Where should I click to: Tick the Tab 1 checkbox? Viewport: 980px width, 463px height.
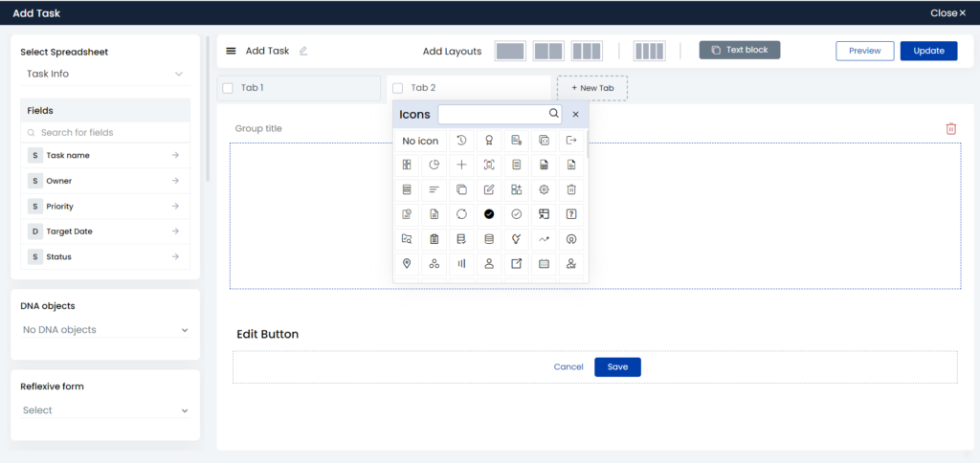coord(228,88)
